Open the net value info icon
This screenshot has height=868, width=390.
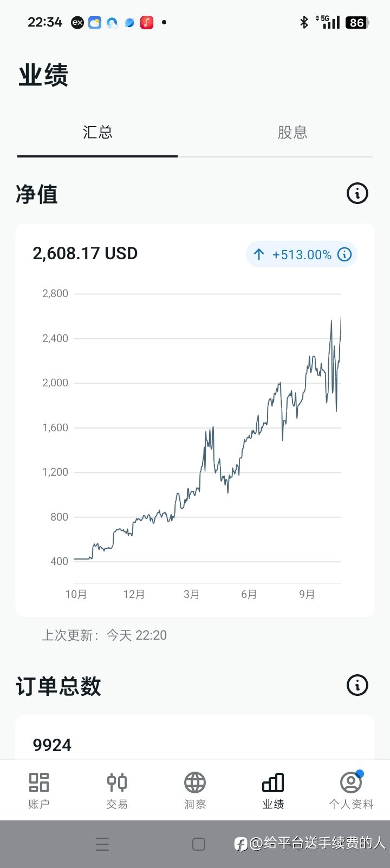click(357, 193)
